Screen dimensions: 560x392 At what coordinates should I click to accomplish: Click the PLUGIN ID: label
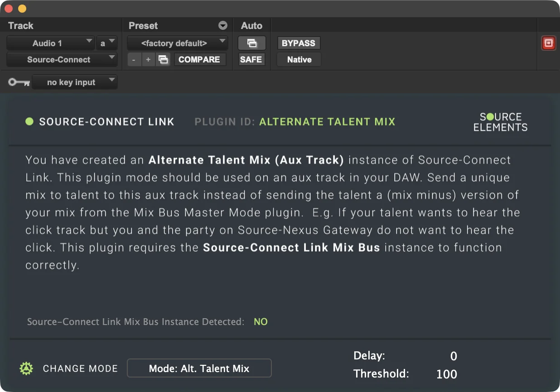click(x=225, y=122)
